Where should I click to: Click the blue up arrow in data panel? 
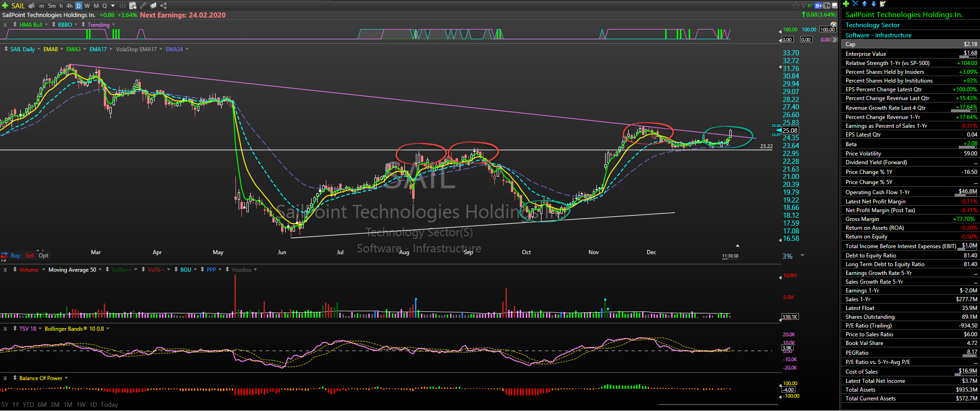click(x=865, y=4)
